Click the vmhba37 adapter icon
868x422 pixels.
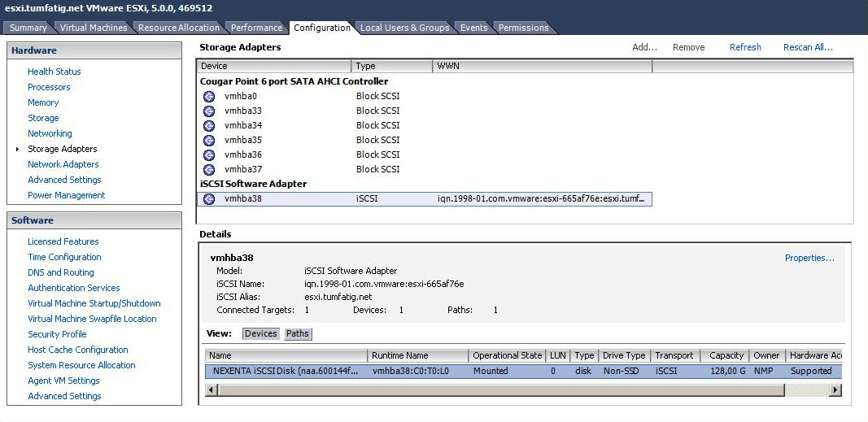click(x=209, y=170)
